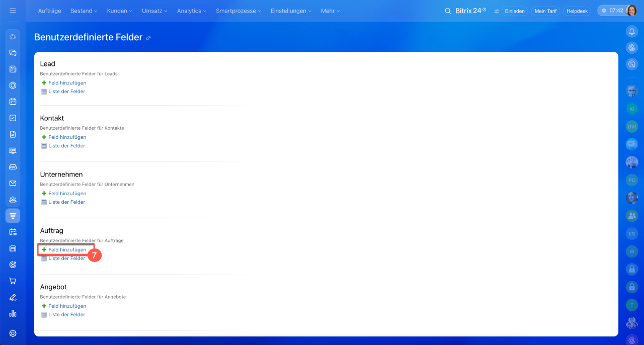This screenshot has width=644, height=345.
Task: Open the workgroups people icon in left sidebar
Action: click(13, 200)
